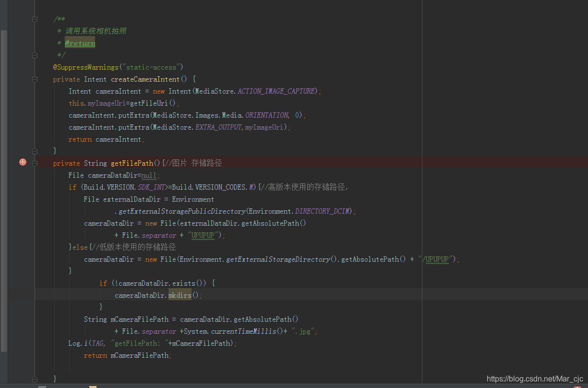The height and width of the screenshot is (388, 588).
Task: Click the underlined null value
Action: tap(149, 175)
